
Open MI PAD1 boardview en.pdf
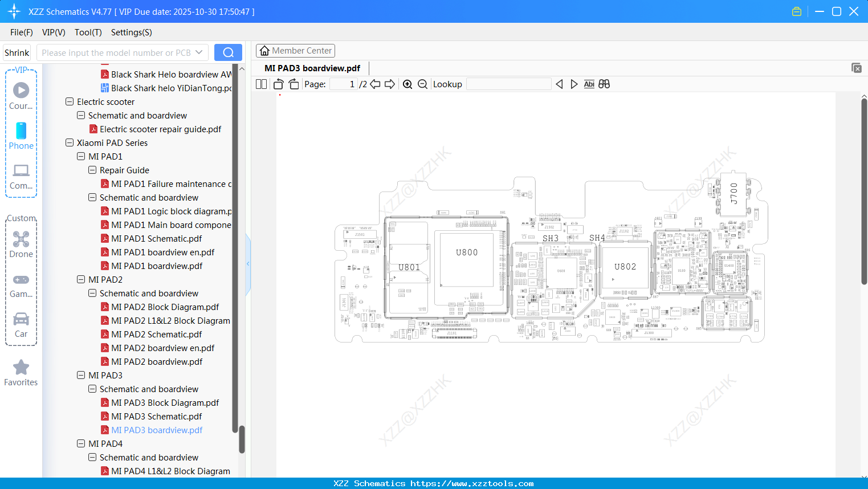(x=163, y=252)
